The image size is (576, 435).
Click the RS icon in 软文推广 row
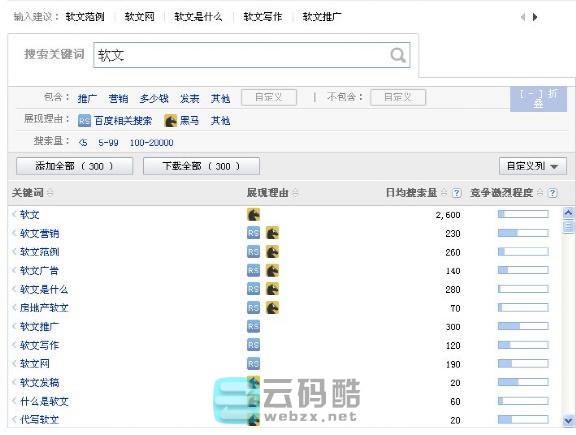point(253,326)
